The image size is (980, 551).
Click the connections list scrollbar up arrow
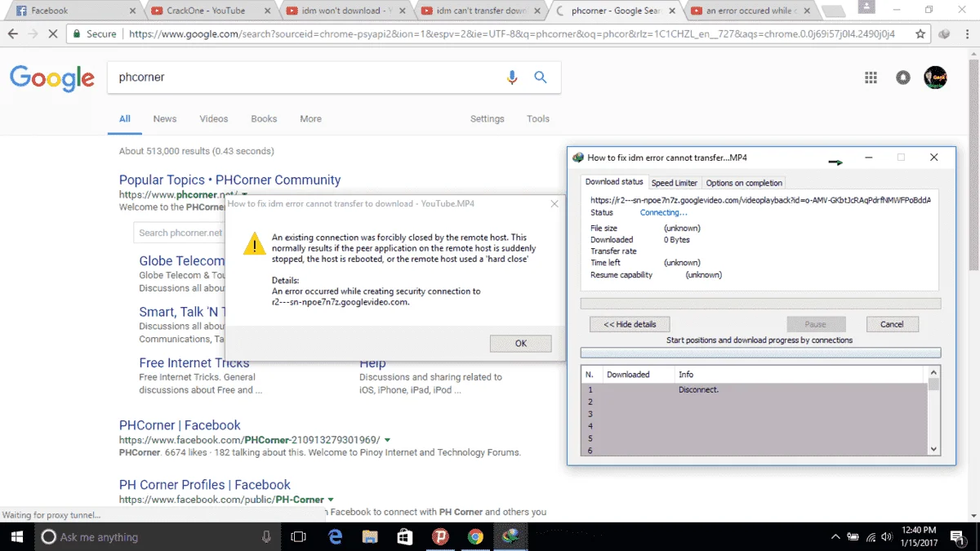[933, 372]
